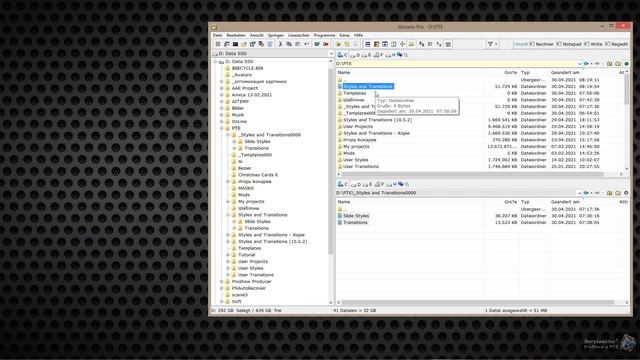Open the drive selector dropdown above folder tree
Image resolution: width=640 pixels, height=360 pixels.
[x=331, y=53]
